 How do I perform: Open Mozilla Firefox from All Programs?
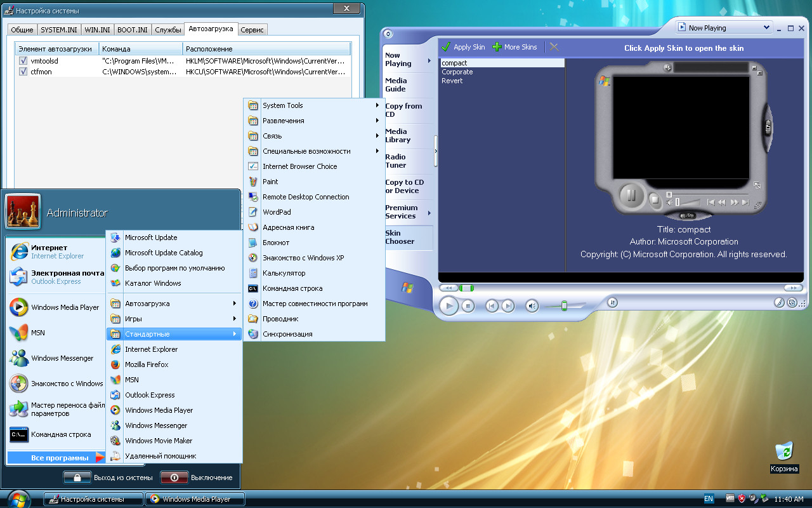[x=147, y=364]
